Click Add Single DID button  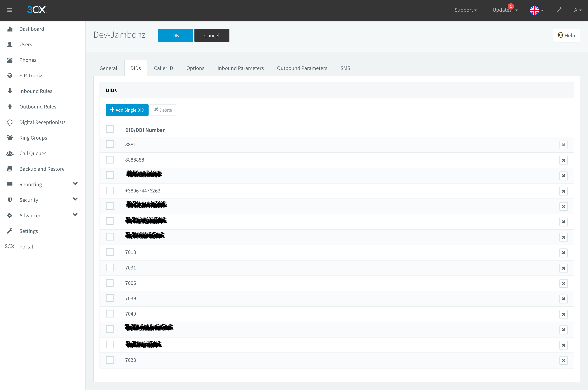click(x=127, y=110)
